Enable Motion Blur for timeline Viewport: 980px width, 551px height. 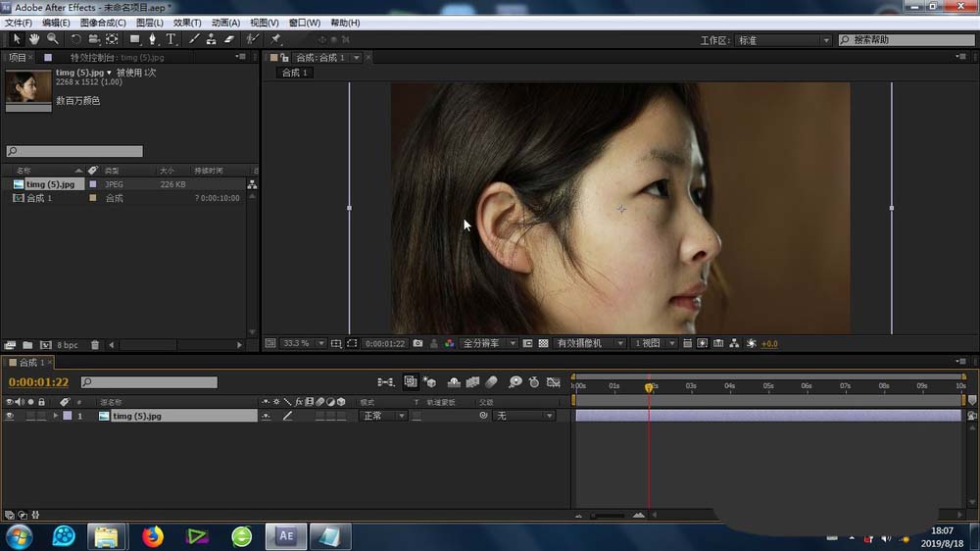[491, 382]
